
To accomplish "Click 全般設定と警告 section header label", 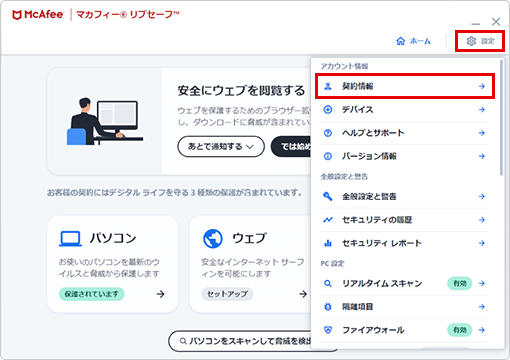I will 344,177.
